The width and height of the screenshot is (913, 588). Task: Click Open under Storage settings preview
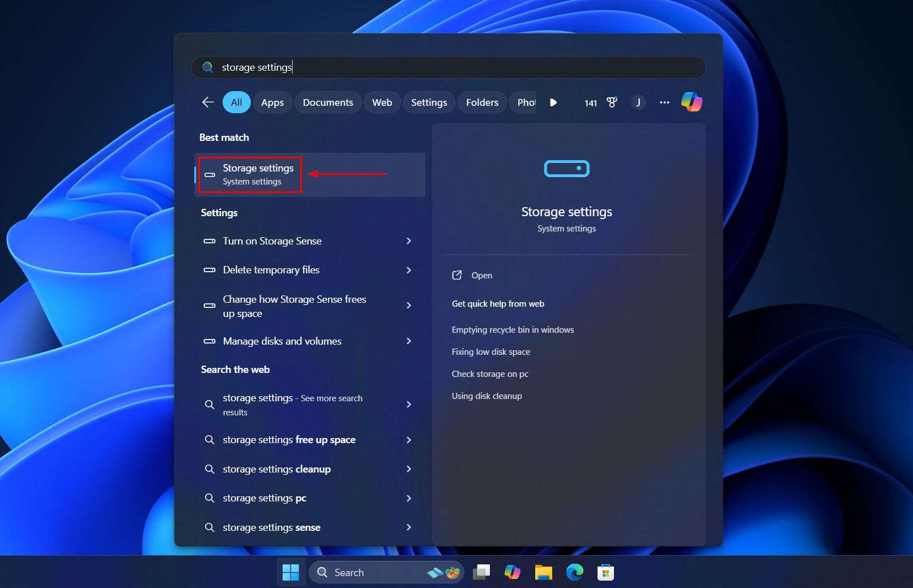point(481,275)
